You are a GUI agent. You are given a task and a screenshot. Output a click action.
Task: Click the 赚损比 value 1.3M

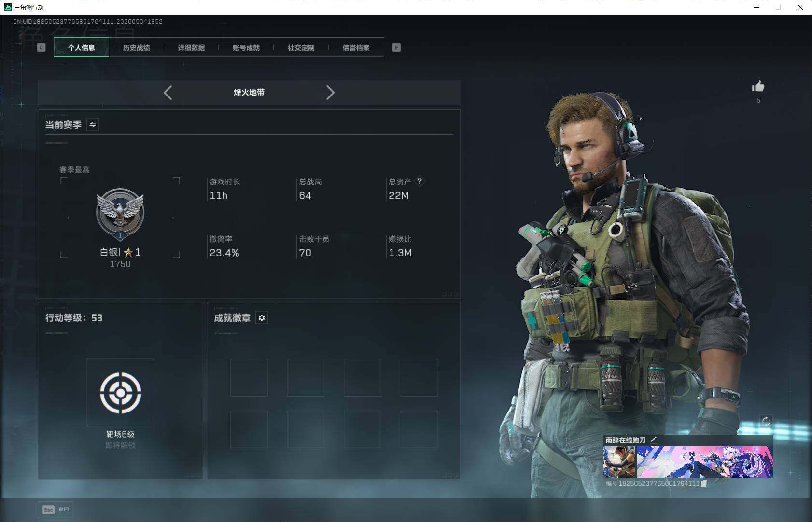click(x=400, y=253)
